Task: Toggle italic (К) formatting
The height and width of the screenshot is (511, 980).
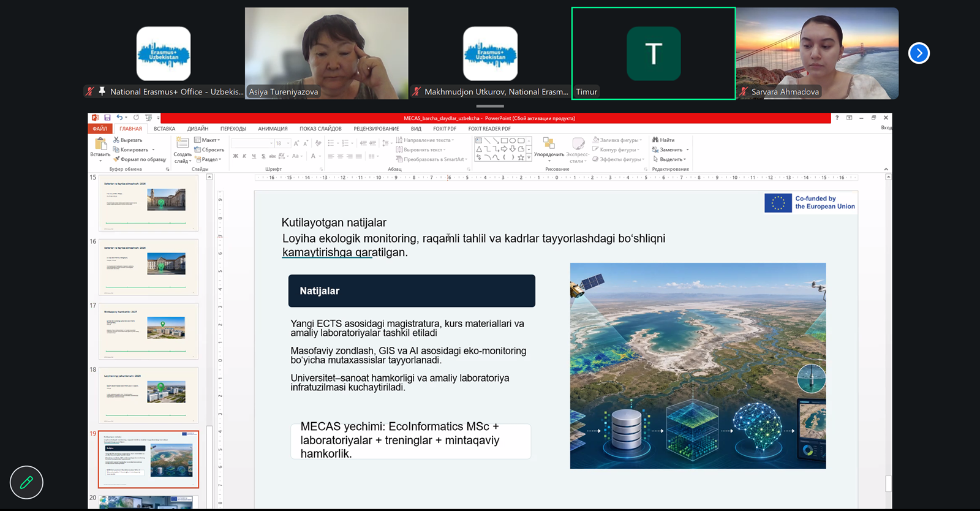Action: click(x=244, y=156)
